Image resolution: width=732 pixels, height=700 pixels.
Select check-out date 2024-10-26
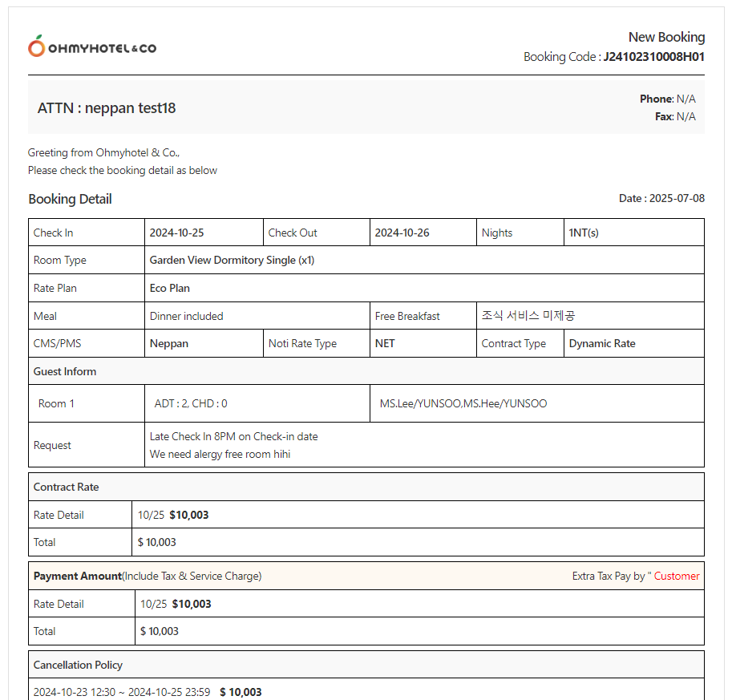[402, 233]
